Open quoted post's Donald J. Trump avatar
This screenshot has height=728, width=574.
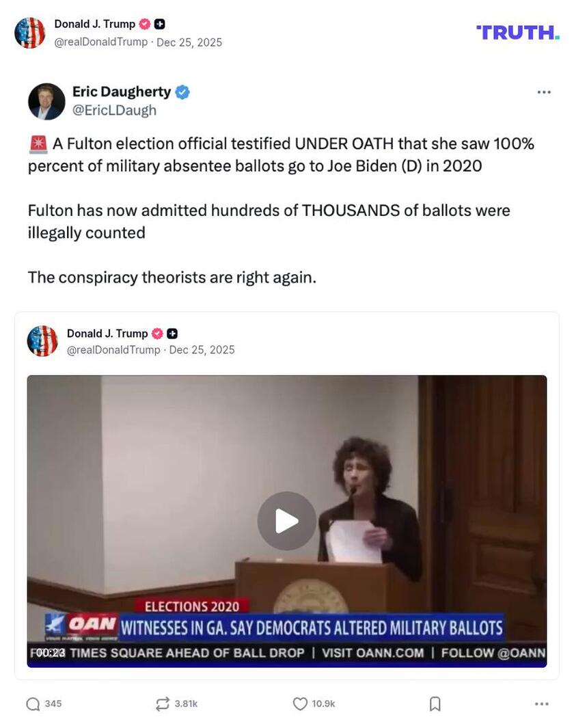[42, 341]
